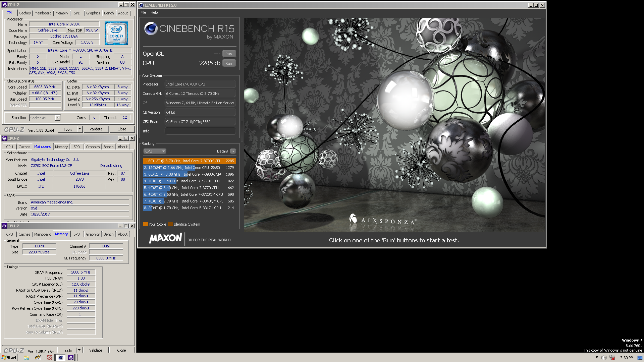
Task: Maximize the Cinebench window
Action: click(x=536, y=5)
